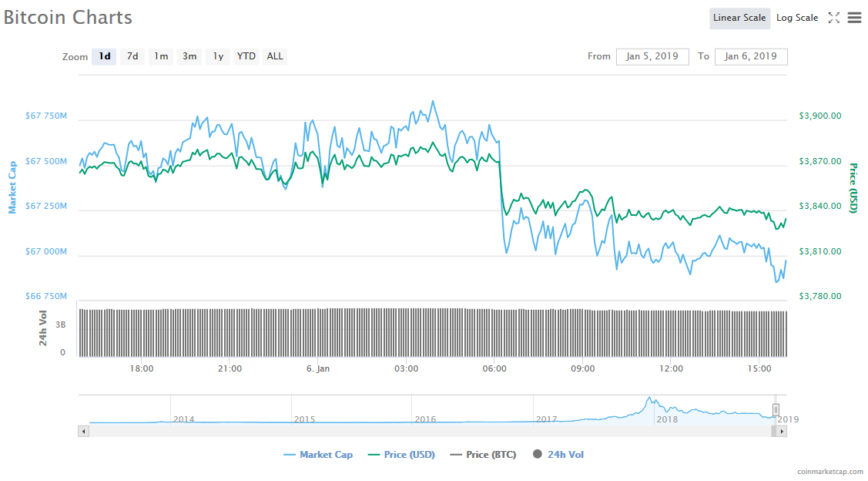Toggle Market Cap series in legend
Image resolution: width=868 pixels, height=481 pixels.
tap(318, 455)
